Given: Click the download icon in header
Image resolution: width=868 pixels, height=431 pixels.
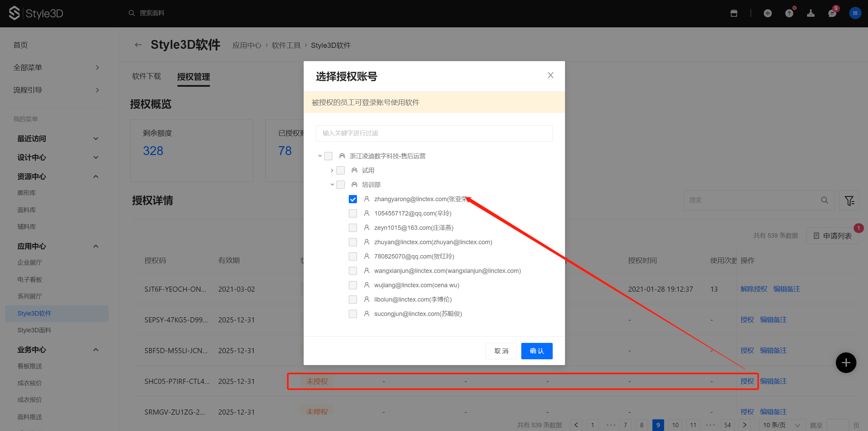Looking at the screenshot, I should (x=811, y=13).
